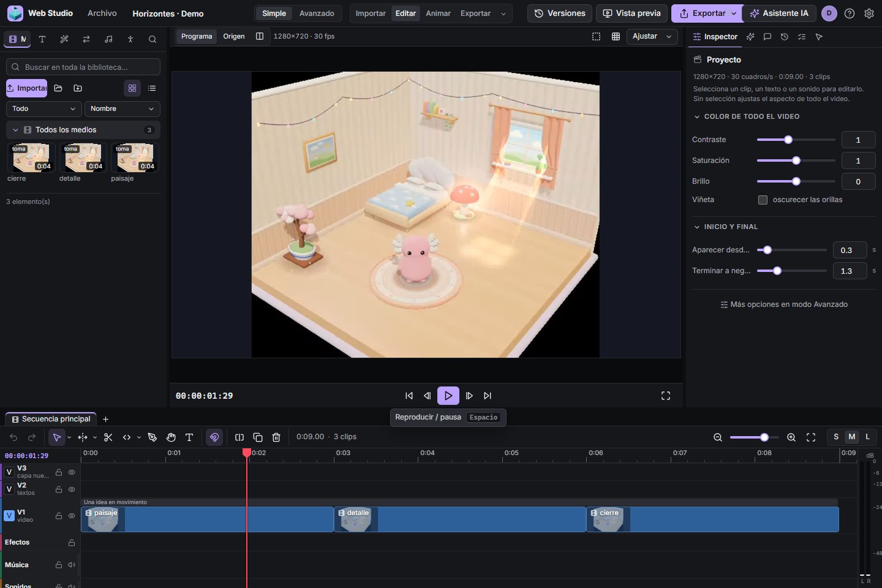
Task: Switch to the Avanzado mode tab
Action: click(x=317, y=13)
